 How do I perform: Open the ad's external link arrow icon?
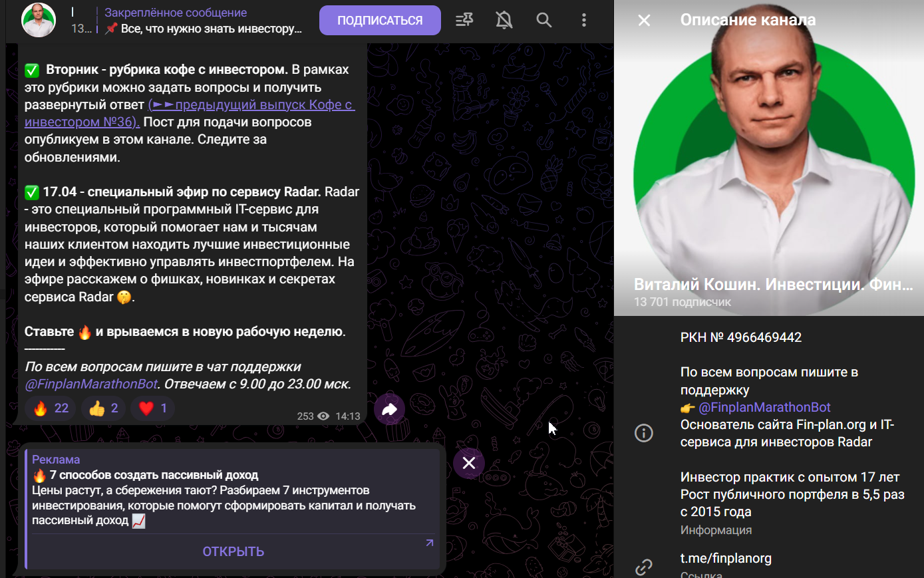coord(430,543)
